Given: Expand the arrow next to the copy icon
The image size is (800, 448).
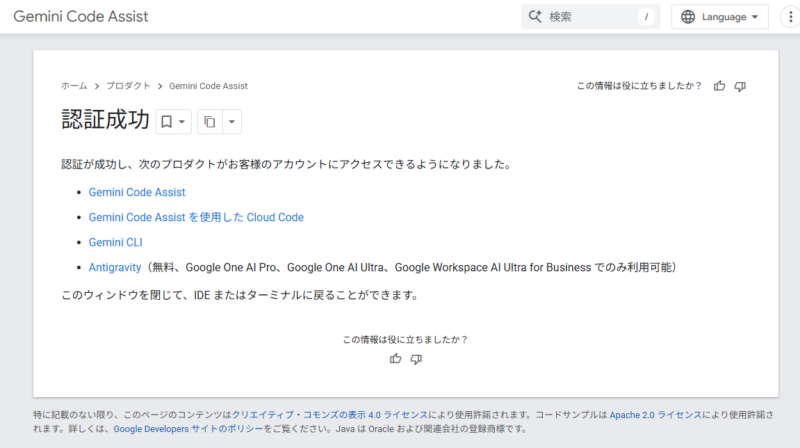Looking at the screenshot, I should (x=232, y=122).
